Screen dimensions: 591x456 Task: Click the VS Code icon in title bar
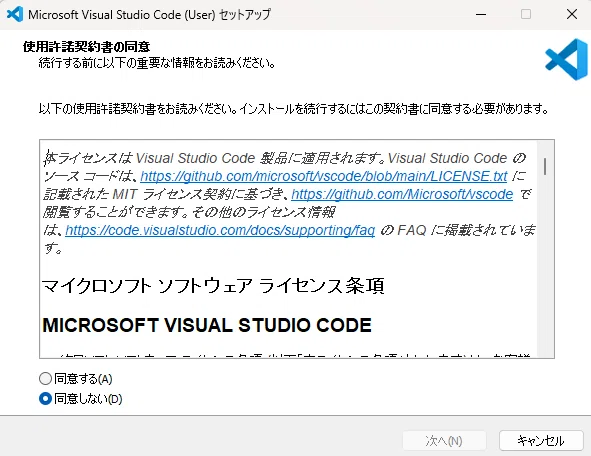[x=15, y=14]
